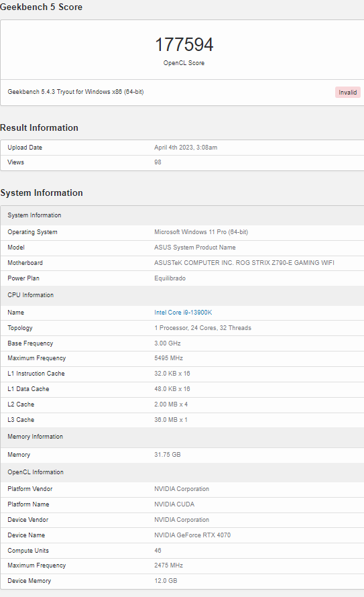Click the Equilibrado power plan value

click(x=170, y=278)
